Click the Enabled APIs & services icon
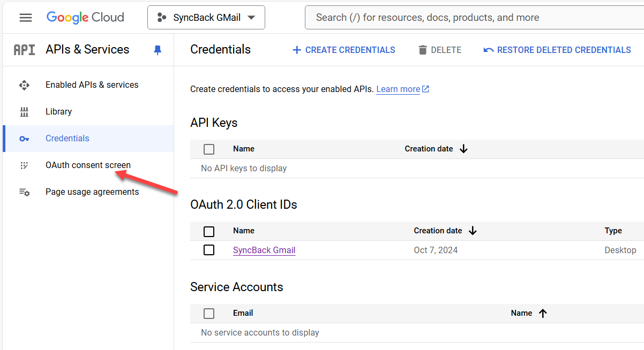Screen dimensions: 644x350 24,85
